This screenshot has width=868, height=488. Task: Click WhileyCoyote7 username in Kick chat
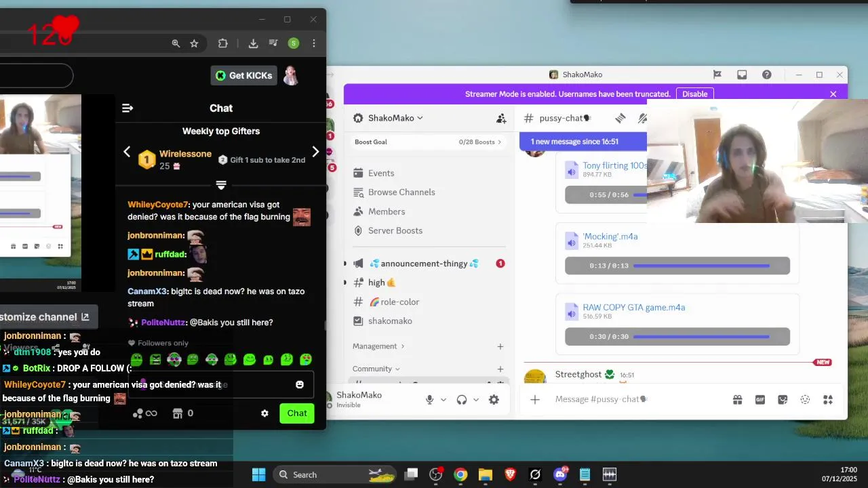coord(157,205)
